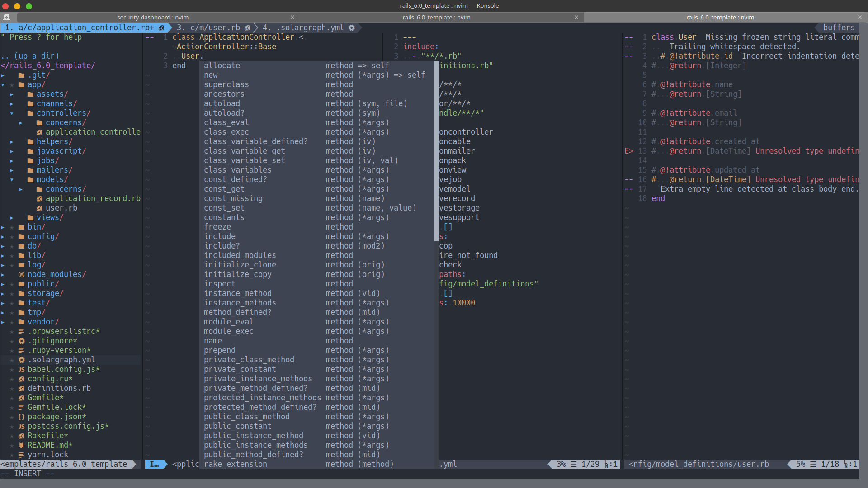This screenshot has width=868, height=488.
Task: Click the root path /rails_6.0_template/
Action: pos(48,66)
